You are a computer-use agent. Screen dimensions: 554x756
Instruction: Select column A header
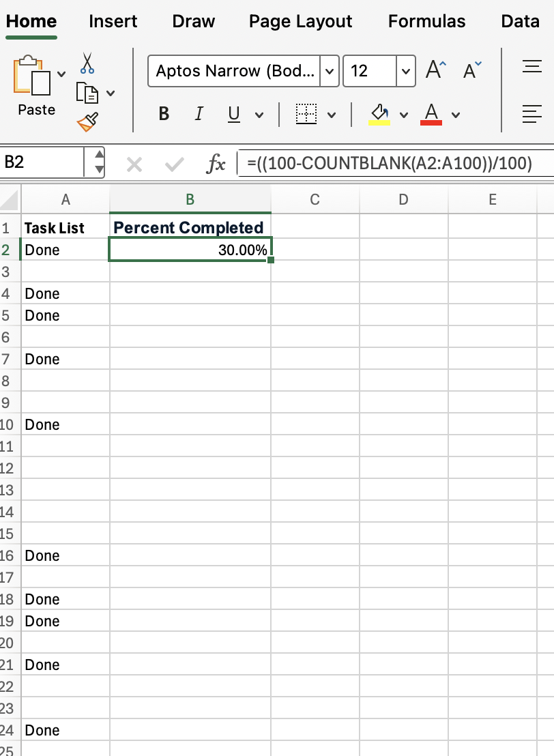coord(65,200)
